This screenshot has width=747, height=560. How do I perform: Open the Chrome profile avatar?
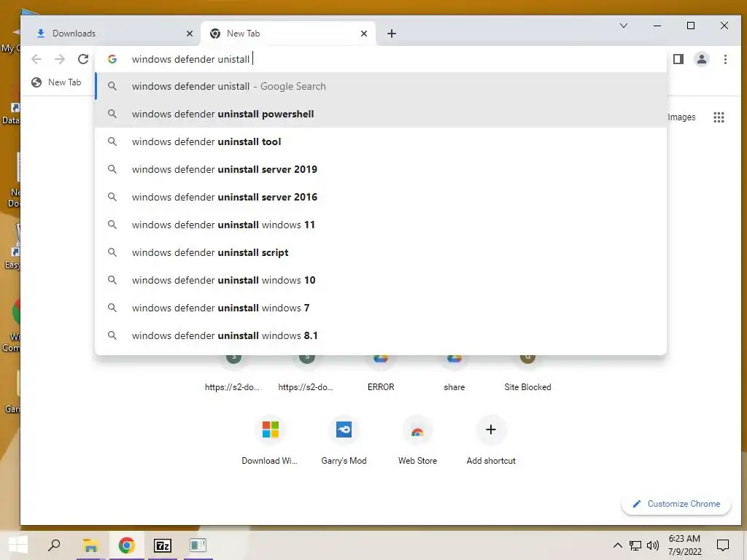701,59
